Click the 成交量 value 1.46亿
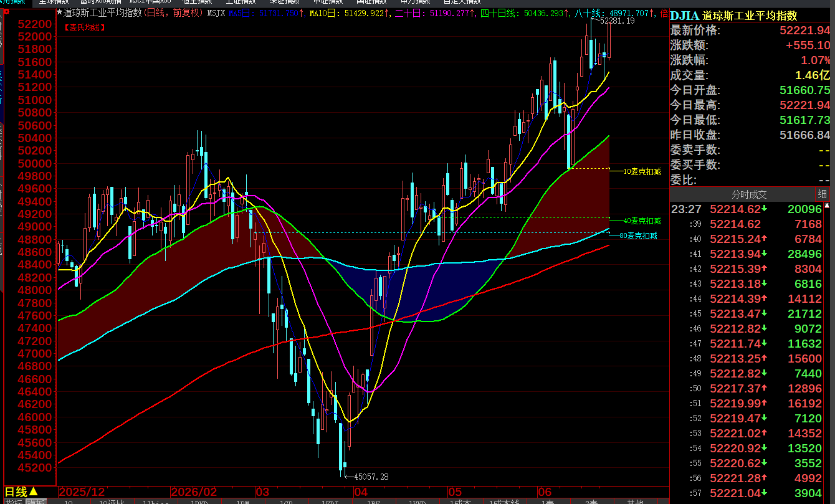Viewport: 835px width, 504px height. click(x=813, y=75)
